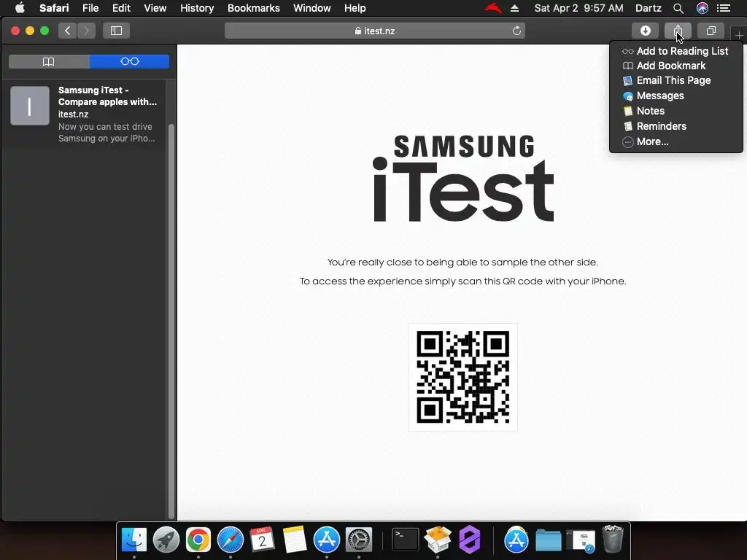Open System Preferences from the Dock

click(359, 540)
